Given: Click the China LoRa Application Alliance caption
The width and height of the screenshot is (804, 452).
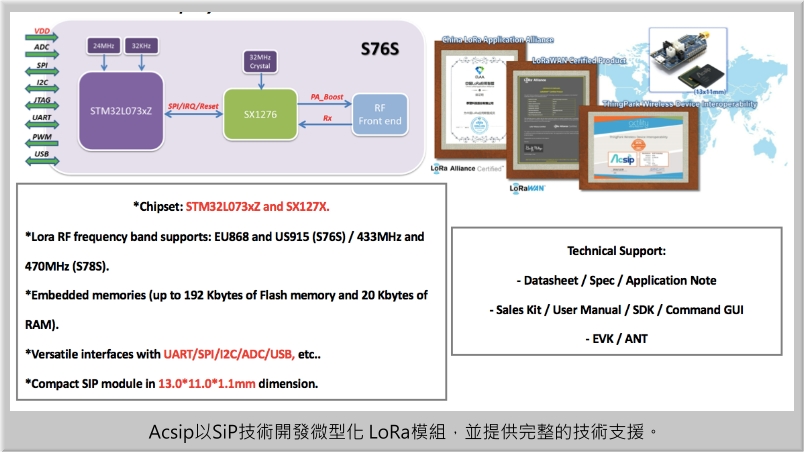Looking at the screenshot, I should pyautogui.click(x=497, y=39).
